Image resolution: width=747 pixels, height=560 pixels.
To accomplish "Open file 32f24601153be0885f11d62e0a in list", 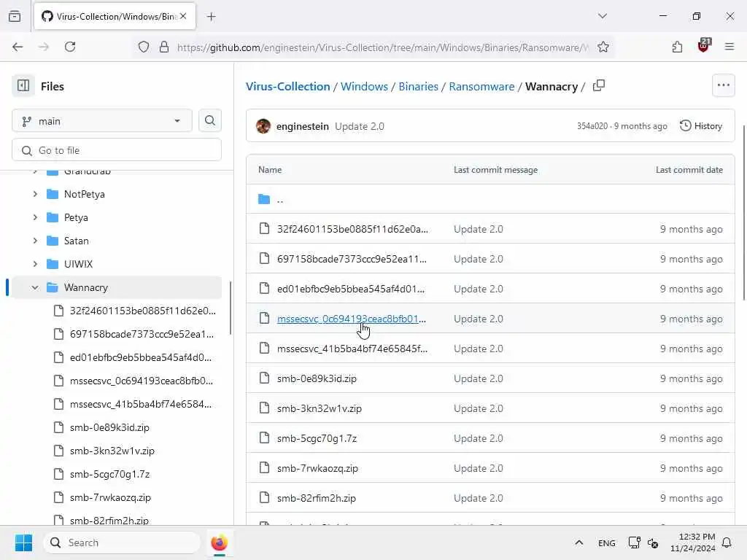I will coord(352,229).
